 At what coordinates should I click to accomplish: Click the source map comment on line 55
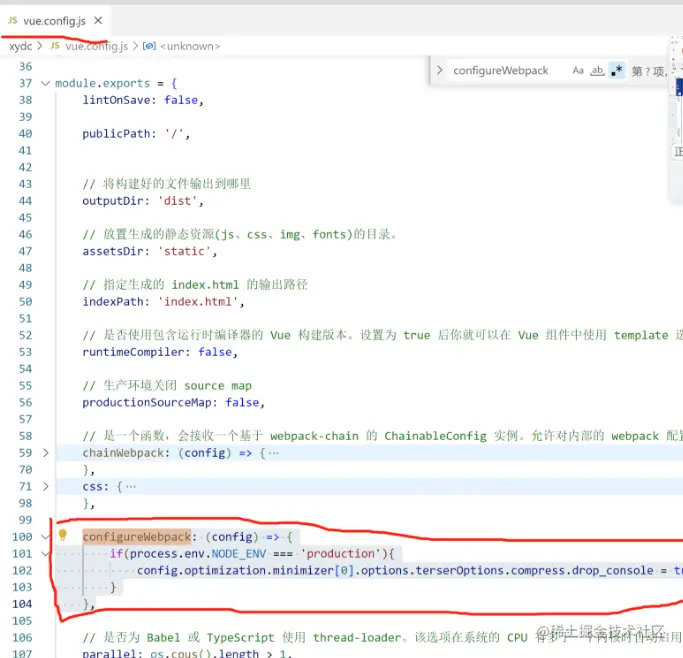coord(167,386)
